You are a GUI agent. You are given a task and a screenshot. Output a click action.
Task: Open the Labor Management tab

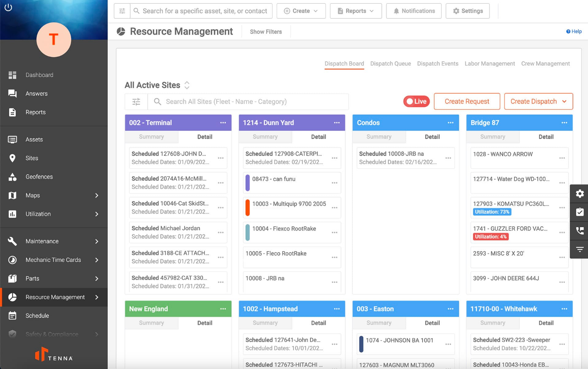point(490,63)
